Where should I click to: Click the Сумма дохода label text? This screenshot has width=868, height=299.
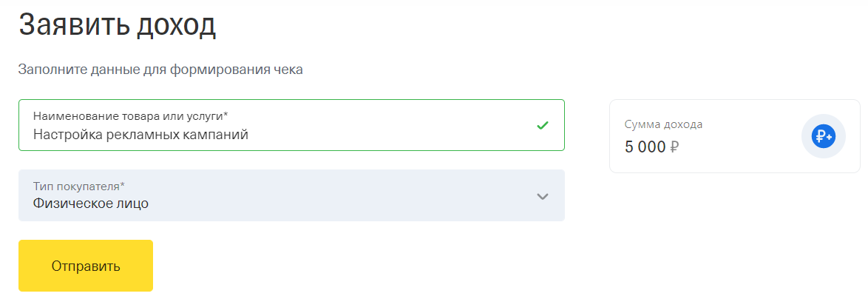(663, 124)
